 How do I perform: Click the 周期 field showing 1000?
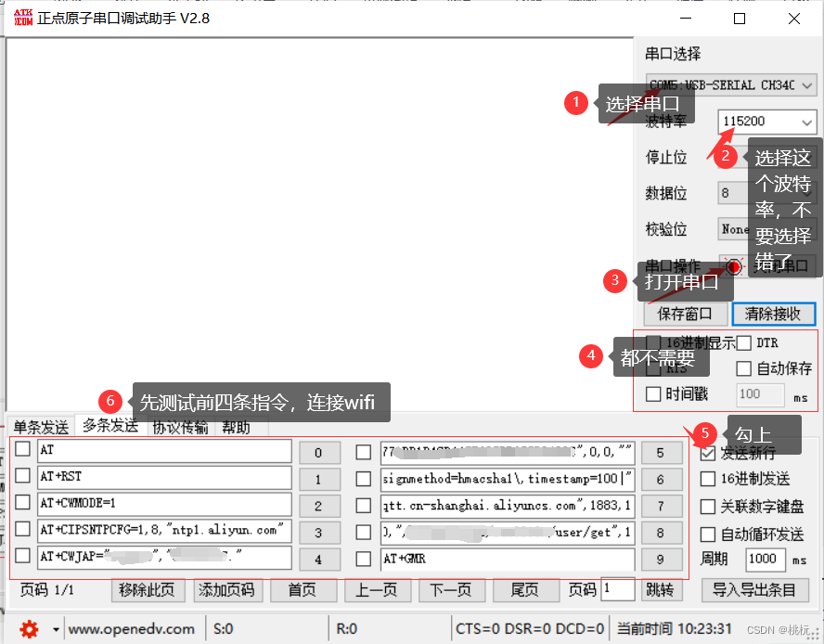tap(766, 559)
